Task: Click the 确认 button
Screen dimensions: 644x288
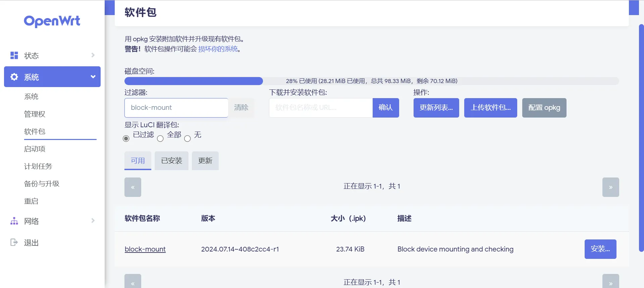Action: click(x=386, y=107)
